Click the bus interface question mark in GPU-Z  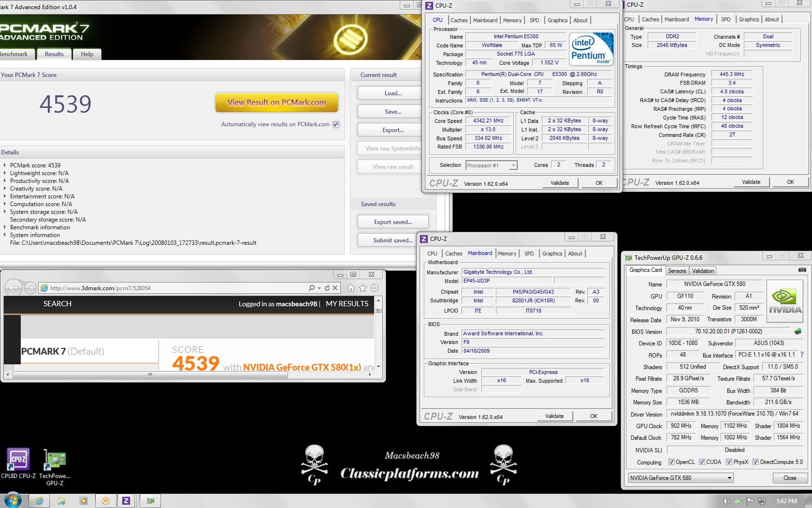click(x=801, y=355)
